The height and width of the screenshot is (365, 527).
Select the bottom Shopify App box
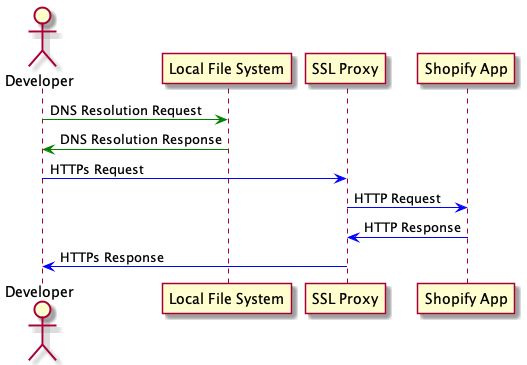point(466,299)
